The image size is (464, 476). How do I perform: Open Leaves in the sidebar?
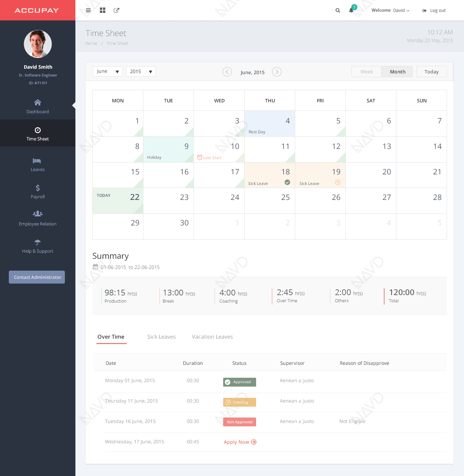tap(38, 165)
